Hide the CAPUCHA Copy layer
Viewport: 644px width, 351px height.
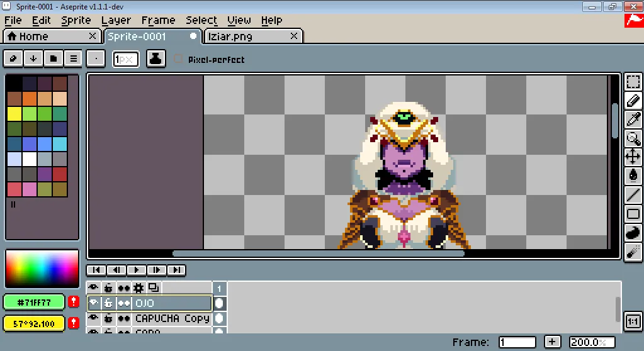[x=94, y=318]
